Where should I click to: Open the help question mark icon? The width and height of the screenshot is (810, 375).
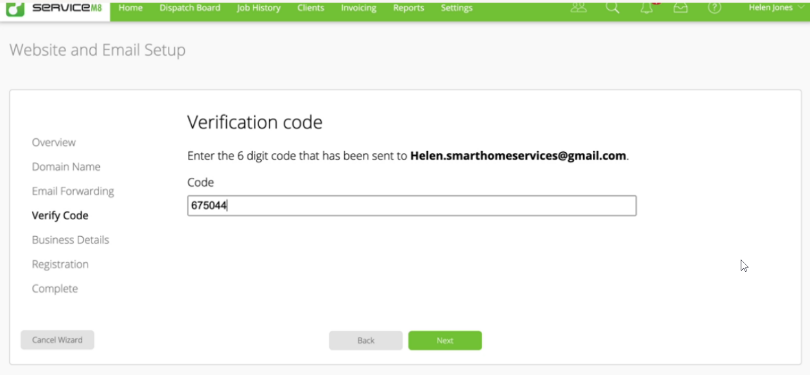pos(714,8)
